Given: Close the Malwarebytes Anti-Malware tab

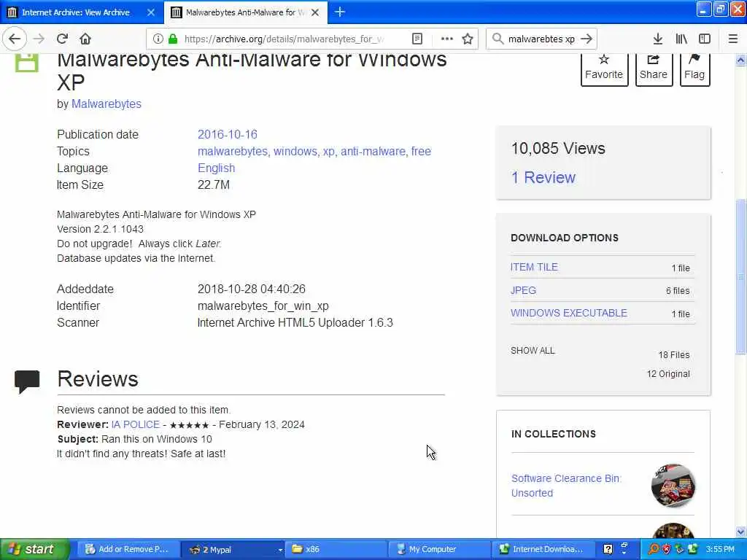Looking at the screenshot, I should click(x=315, y=12).
